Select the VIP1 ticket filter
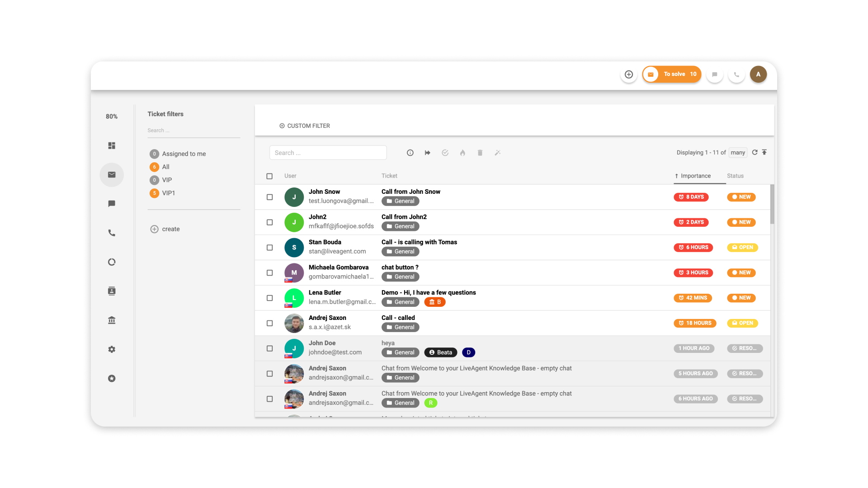Viewport: 868px width, 488px height. 168,193
